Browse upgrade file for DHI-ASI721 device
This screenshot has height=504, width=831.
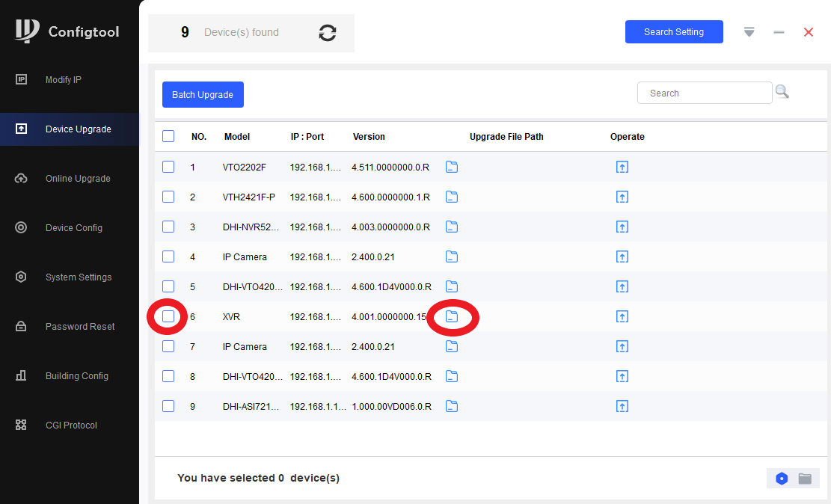point(452,407)
